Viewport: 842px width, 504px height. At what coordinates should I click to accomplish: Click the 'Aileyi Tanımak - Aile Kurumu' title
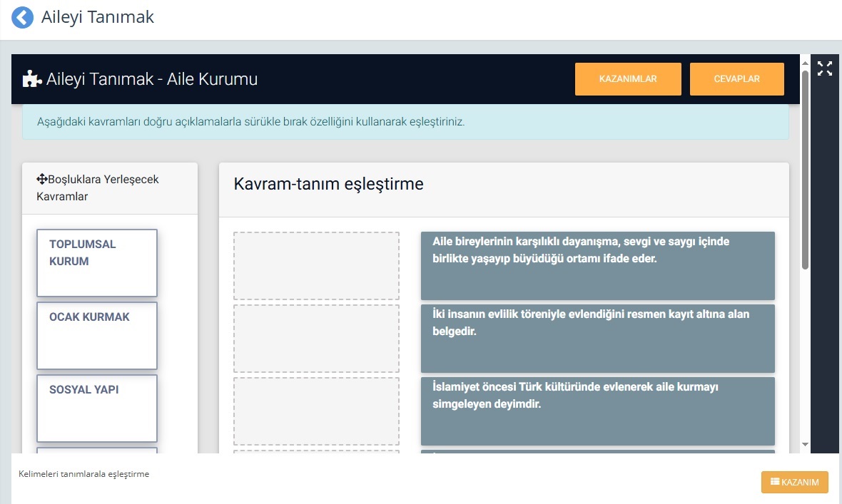[x=152, y=79]
